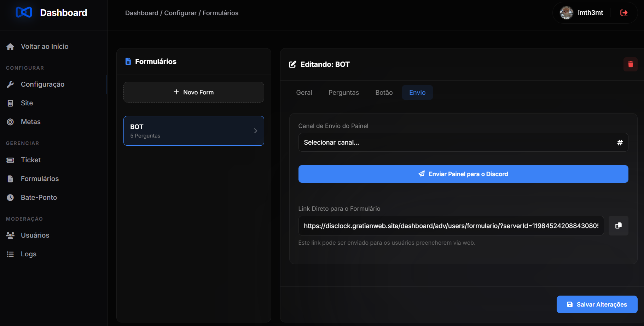
Task: Click the imth3mt profile avatar
Action: tap(566, 13)
